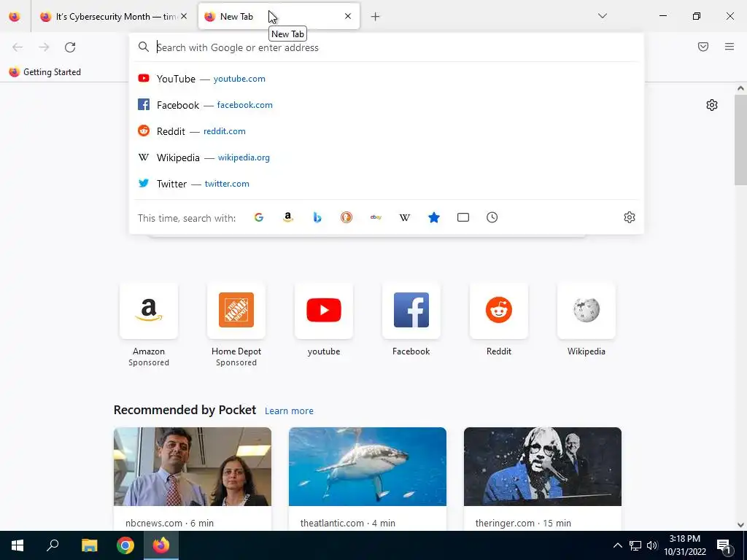Click the scrollbar down arrow
The image size is (747, 560).
click(x=740, y=525)
